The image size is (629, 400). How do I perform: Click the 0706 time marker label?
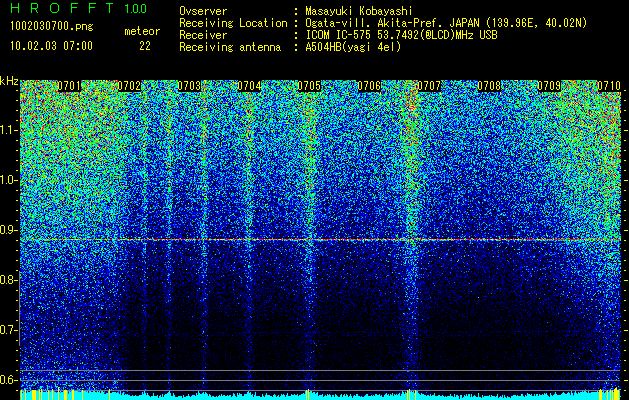click(x=369, y=86)
